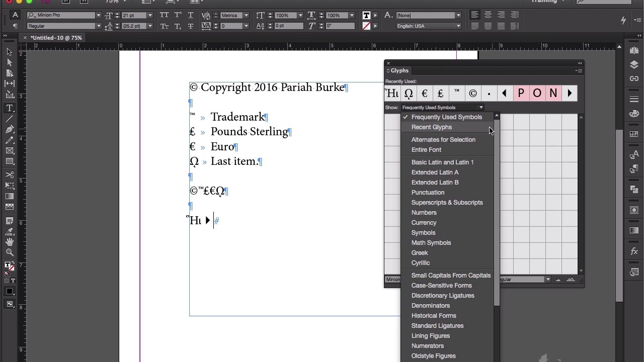Switch to Paragraph Formatting Controls
The width and height of the screenshot is (644, 362).
tap(15, 26)
